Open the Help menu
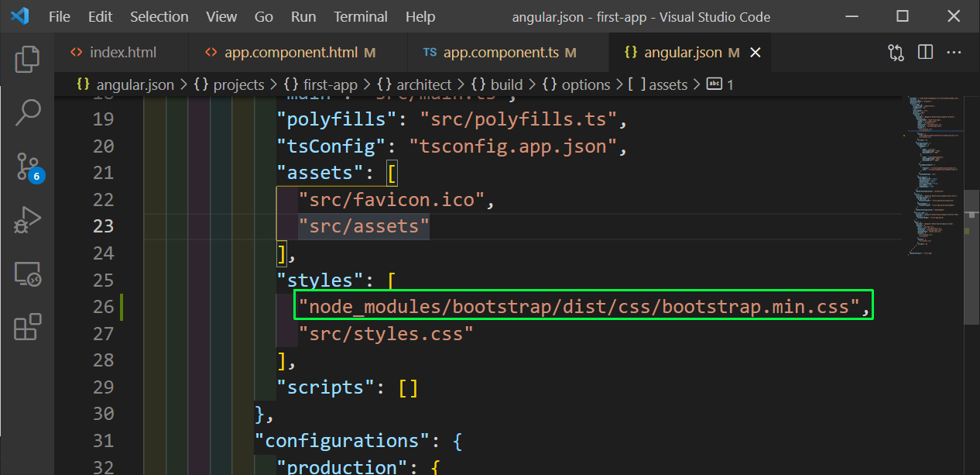 click(420, 16)
